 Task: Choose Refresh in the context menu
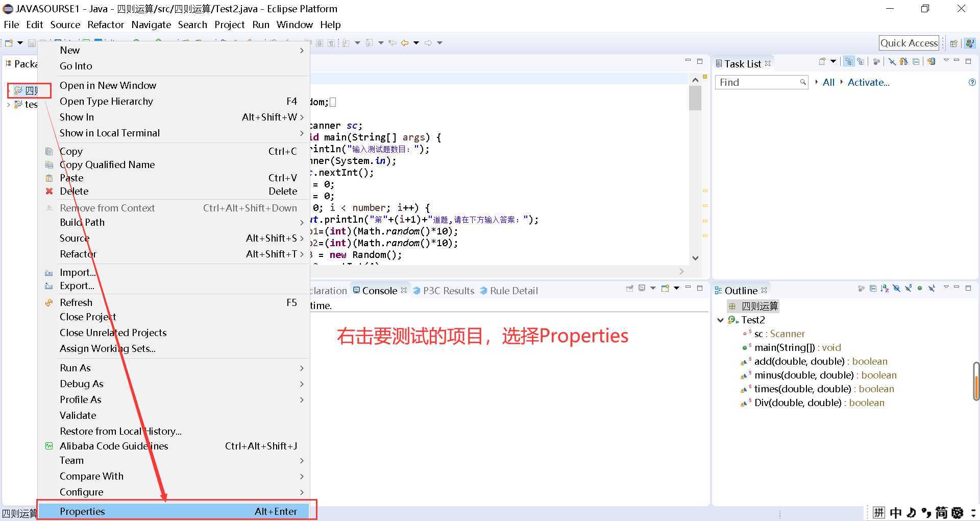(x=174, y=302)
